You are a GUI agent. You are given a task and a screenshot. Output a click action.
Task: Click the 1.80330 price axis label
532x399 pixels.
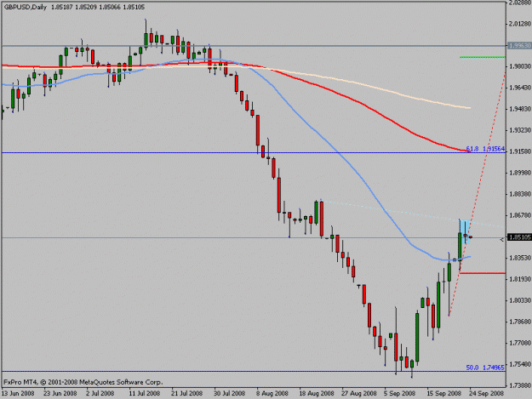[x=519, y=300]
